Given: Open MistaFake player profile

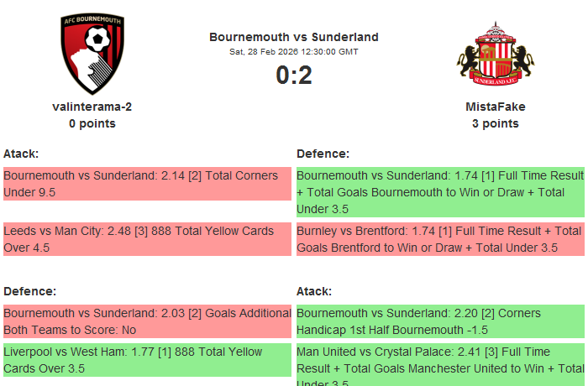Looking at the screenshot, I should pyautogui.click(x=496, y=107).
